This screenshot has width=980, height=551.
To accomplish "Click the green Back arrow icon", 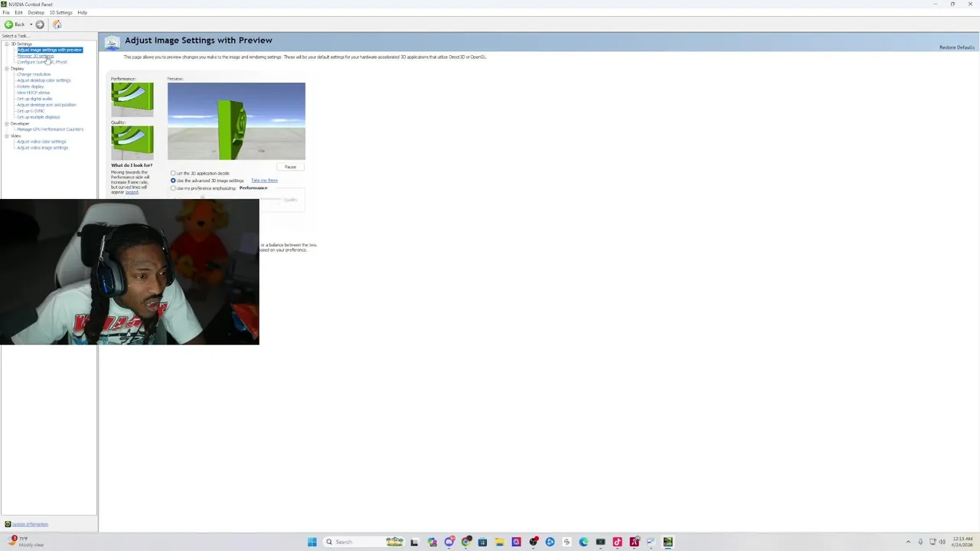I will [8, 24].
